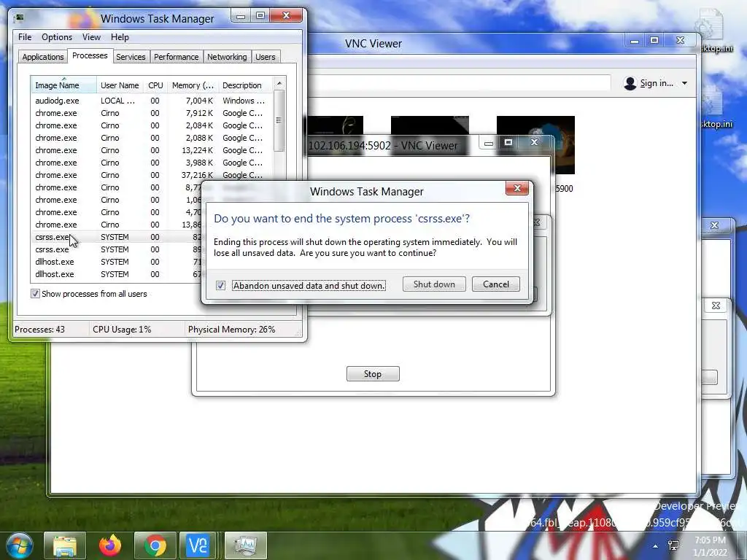Image resolution: width=747 pixels, height=560 pixels.
Task: Close the 102.106.194:5902 VNC window
Action: click(535, 142)
